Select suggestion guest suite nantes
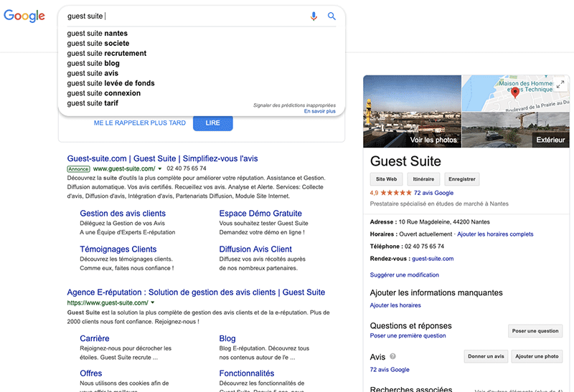 pos(98,33)
